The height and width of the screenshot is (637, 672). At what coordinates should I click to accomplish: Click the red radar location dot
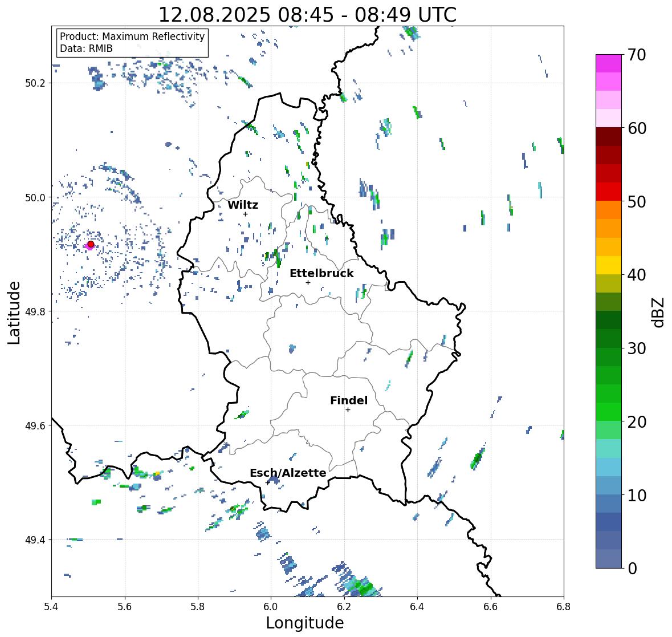tap(91, 244)
